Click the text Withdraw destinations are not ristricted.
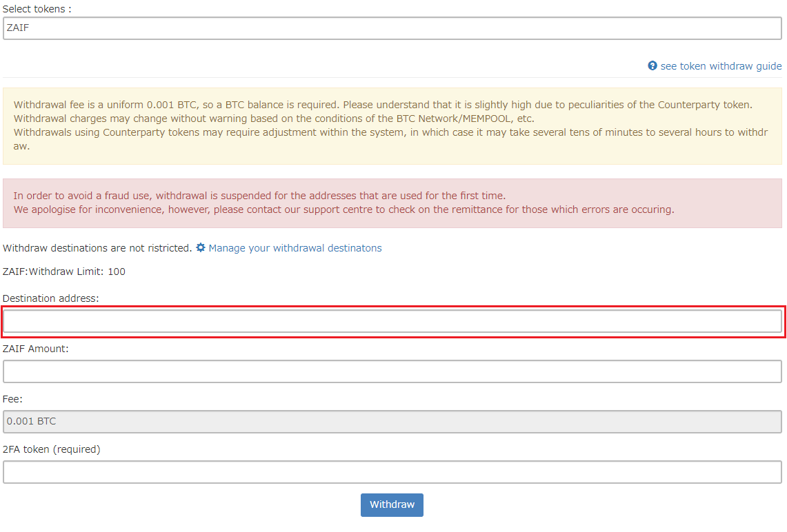Image resolution: width=787 pixels, height=532 pixels. [97, 248]
